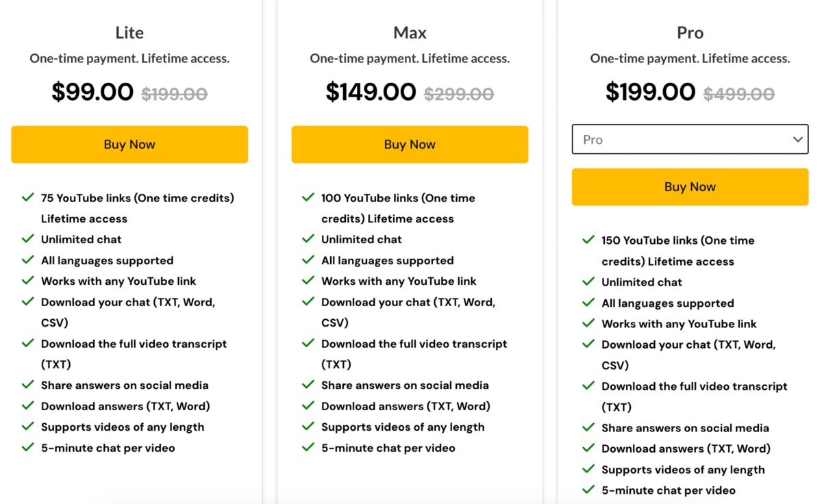
Task: Click Lite checkmark next to Share answers on social media
Action: [28, 385]
